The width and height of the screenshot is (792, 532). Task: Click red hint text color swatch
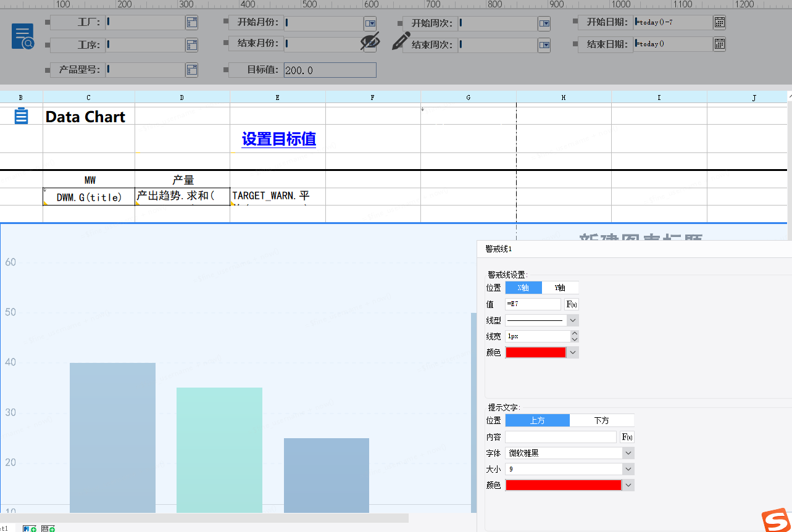564,485
